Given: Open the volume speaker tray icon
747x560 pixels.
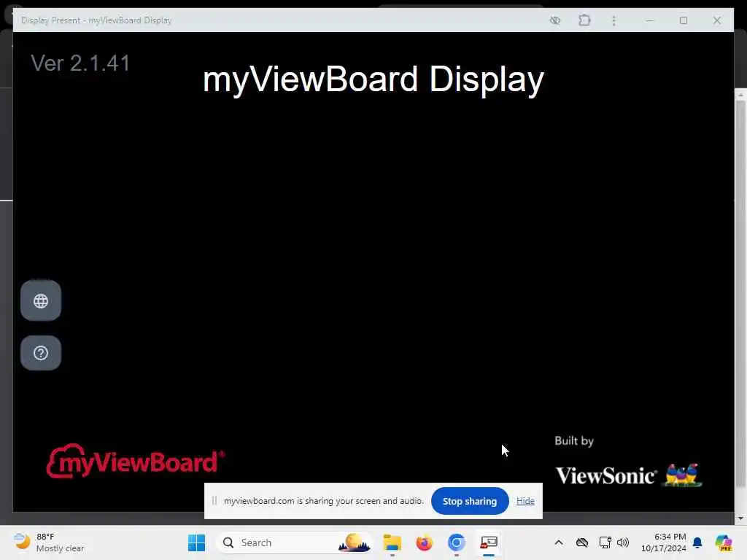Looking at the screenshot, I should (x=623, y=542).
